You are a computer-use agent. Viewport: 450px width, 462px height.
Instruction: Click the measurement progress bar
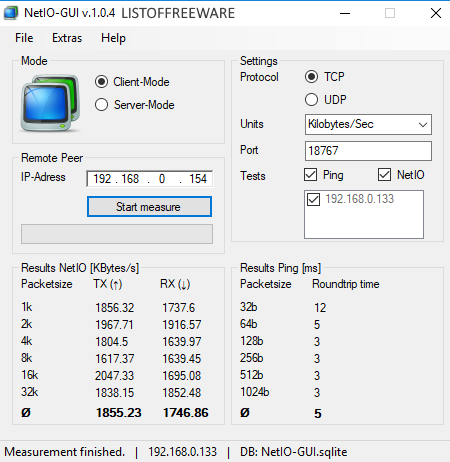117,234
